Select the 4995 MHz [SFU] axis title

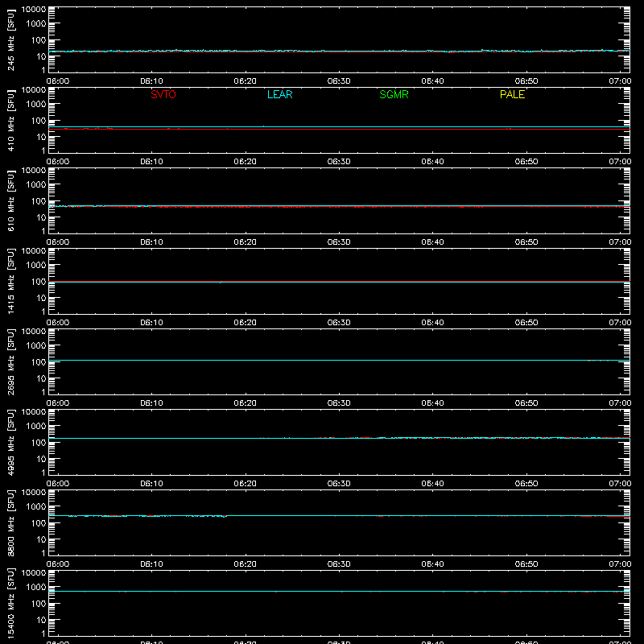tap(11, 442)
